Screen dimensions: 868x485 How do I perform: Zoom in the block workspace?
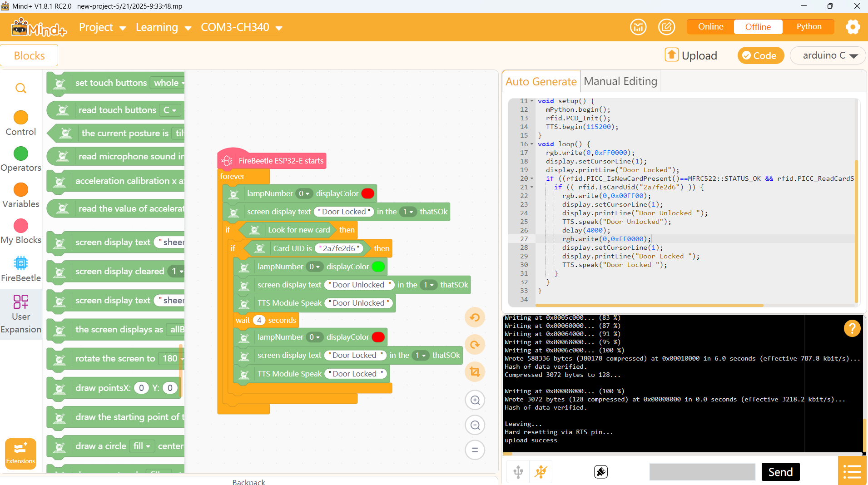(475, 400)
